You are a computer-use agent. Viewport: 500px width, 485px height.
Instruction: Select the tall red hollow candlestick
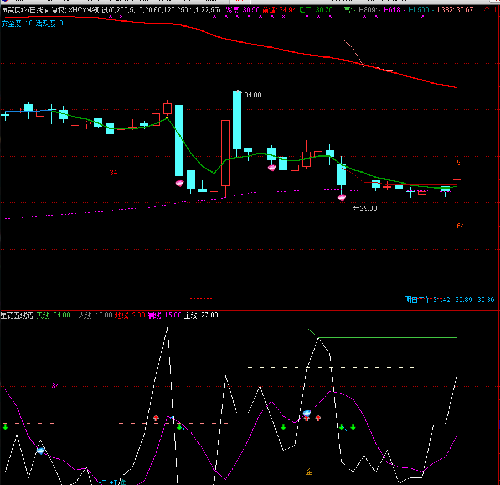[x=225, y=153]
